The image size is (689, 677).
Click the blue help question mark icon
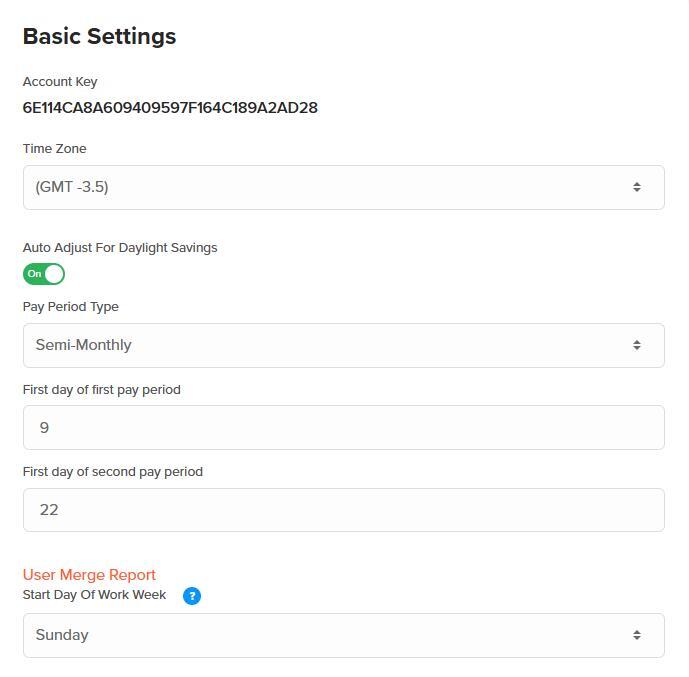click(x=192, y=596)
